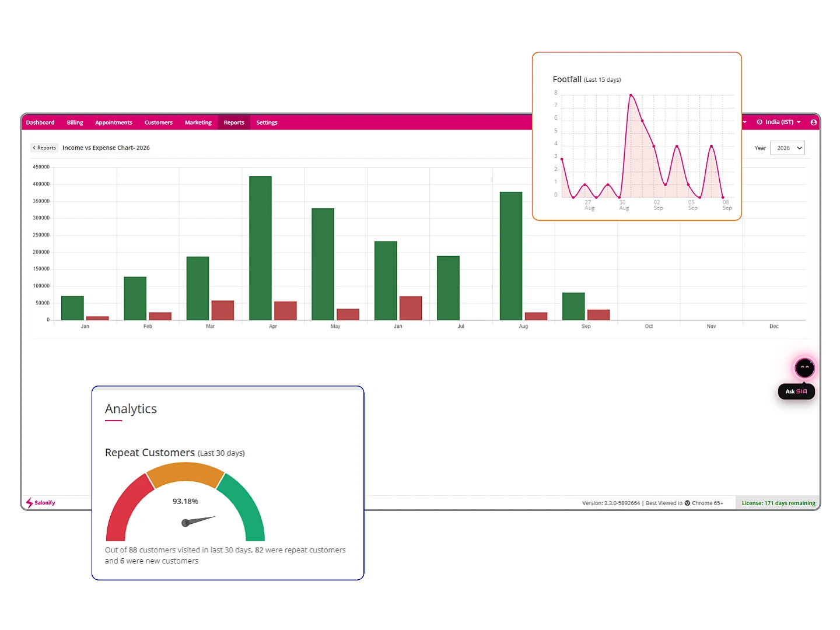Image resolution: width=840 pixels, height=630 pixels.
Task: Click the Chrome icon in footer
Action: tap(687, 503)
